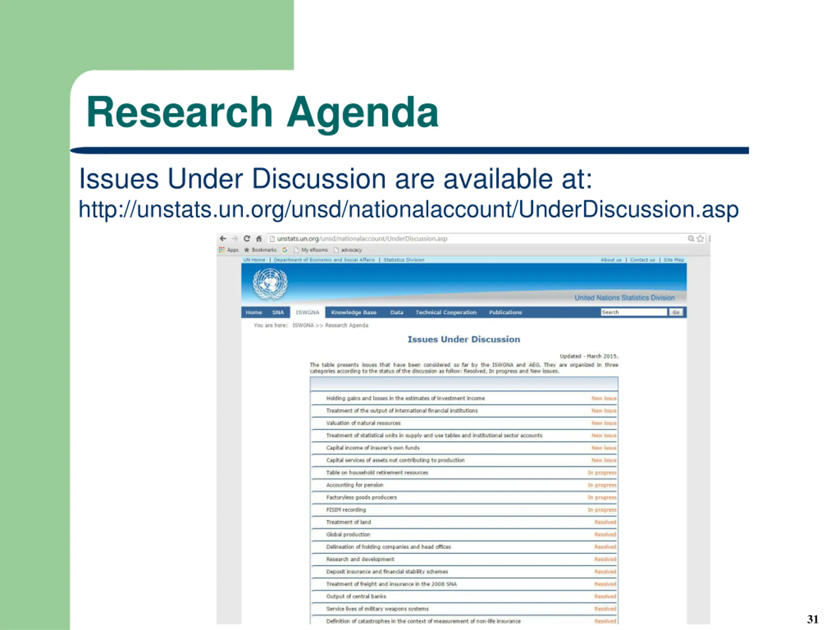Select the Data navigation tab

tap(396, 312)
